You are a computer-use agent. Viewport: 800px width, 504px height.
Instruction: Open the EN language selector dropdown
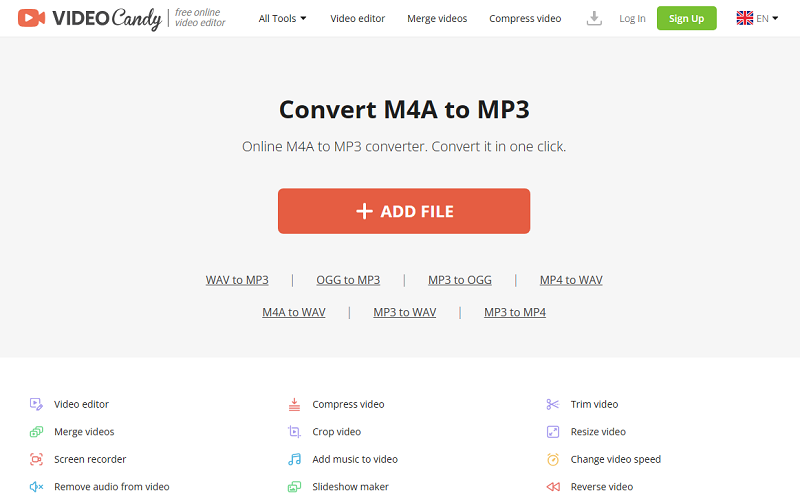(767, 18)
